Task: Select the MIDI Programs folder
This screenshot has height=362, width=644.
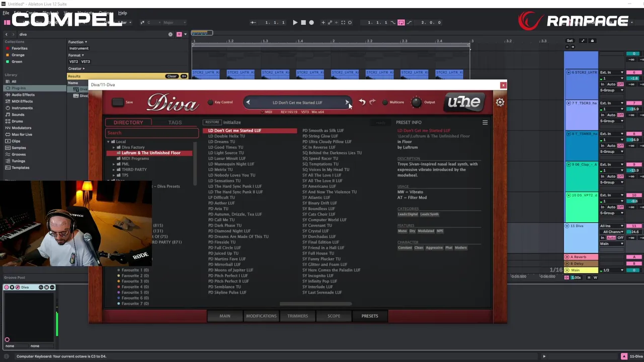Action: [x=135, y=158]
